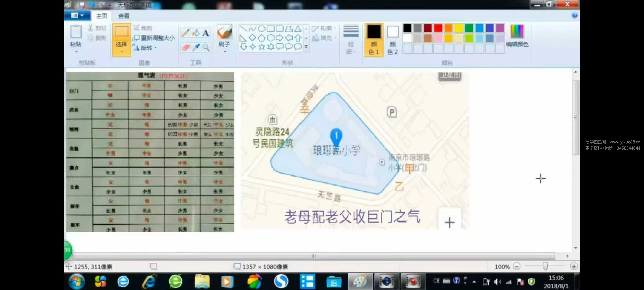Open the 粘贴 paste dropdown arrow
Image resolution: width=644 pixels, height=290 pixels.
[76, 52]
